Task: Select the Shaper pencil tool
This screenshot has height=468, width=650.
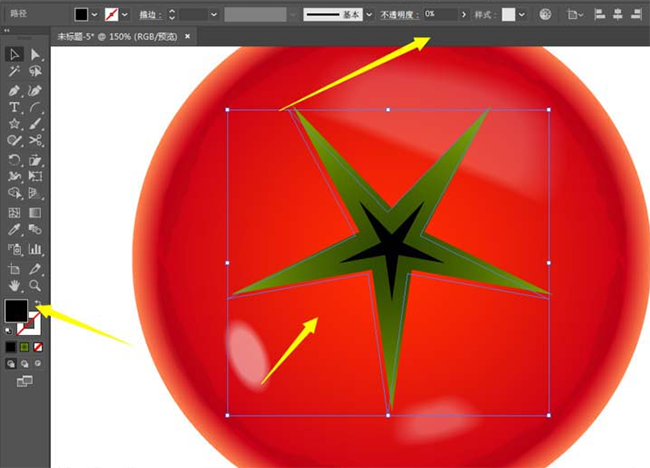Action: coord(14,141)
